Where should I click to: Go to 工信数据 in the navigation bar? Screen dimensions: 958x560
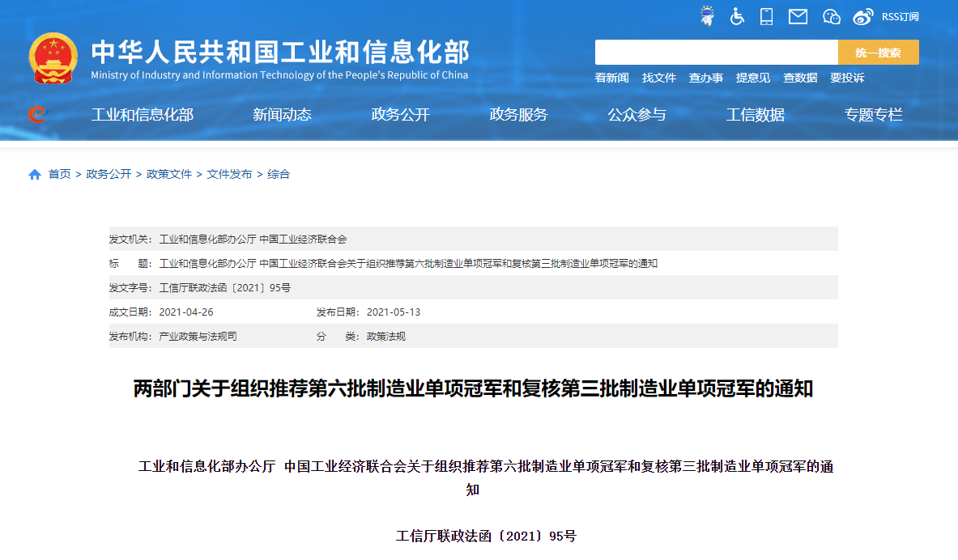(x=755, y=115)
